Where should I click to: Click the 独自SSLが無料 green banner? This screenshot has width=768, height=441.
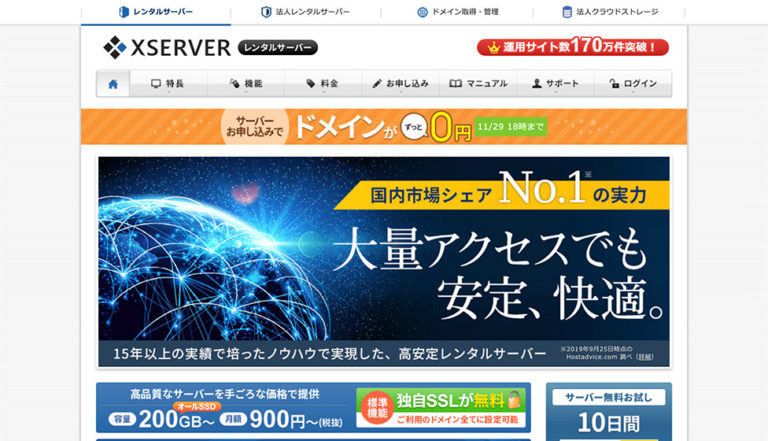point(441,408)
